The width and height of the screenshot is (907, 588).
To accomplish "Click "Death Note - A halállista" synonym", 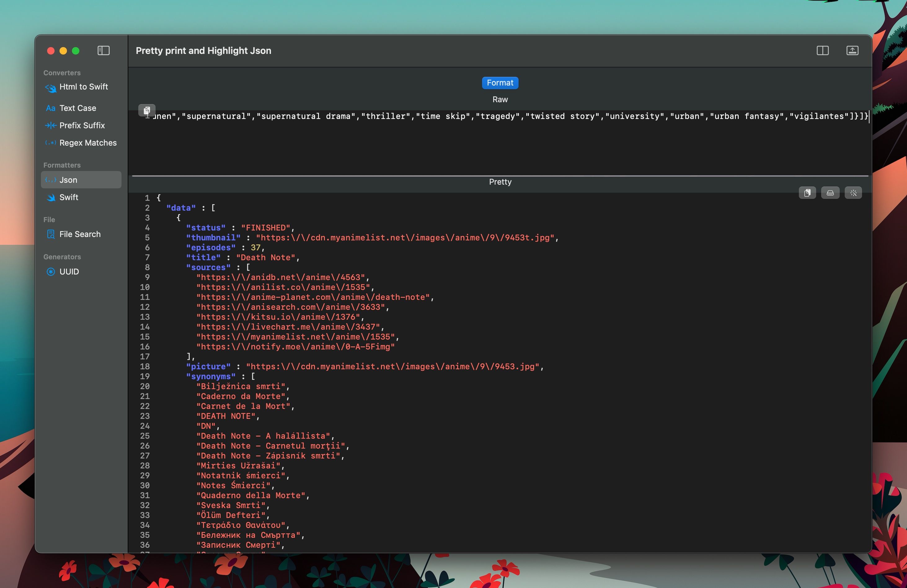I will click(263, 436).
